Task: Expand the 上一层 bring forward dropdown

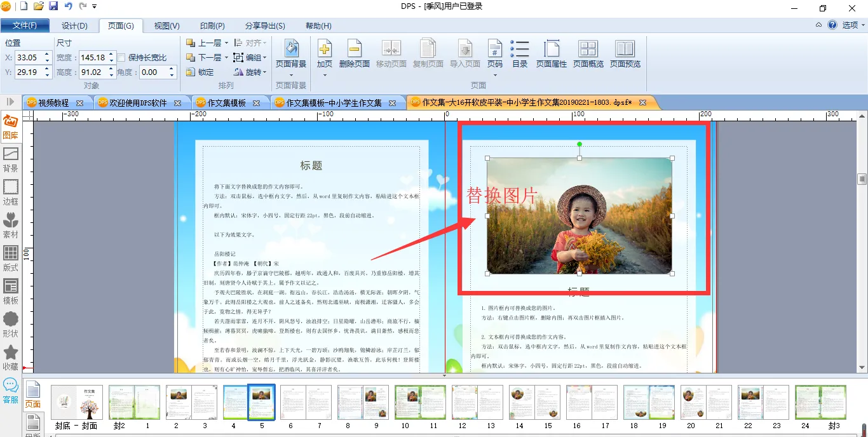Action: (226, 43)
